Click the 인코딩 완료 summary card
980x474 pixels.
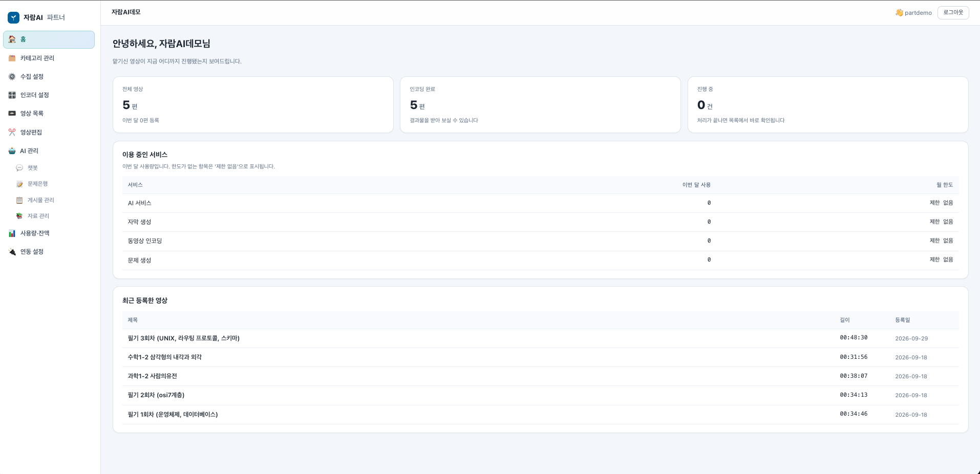540,105
